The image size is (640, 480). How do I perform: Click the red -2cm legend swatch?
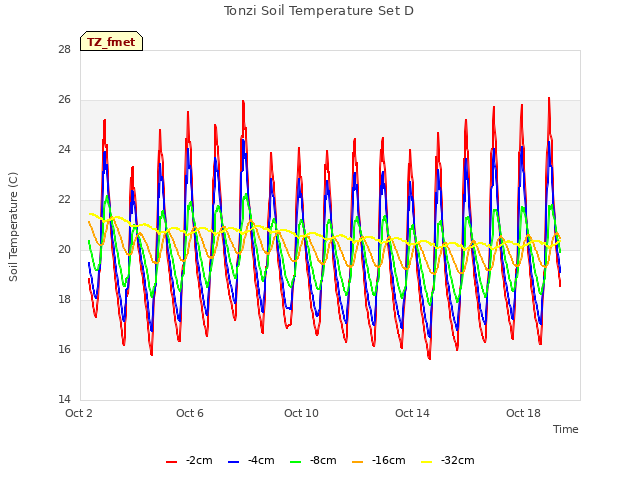click(x=171, y=462)
